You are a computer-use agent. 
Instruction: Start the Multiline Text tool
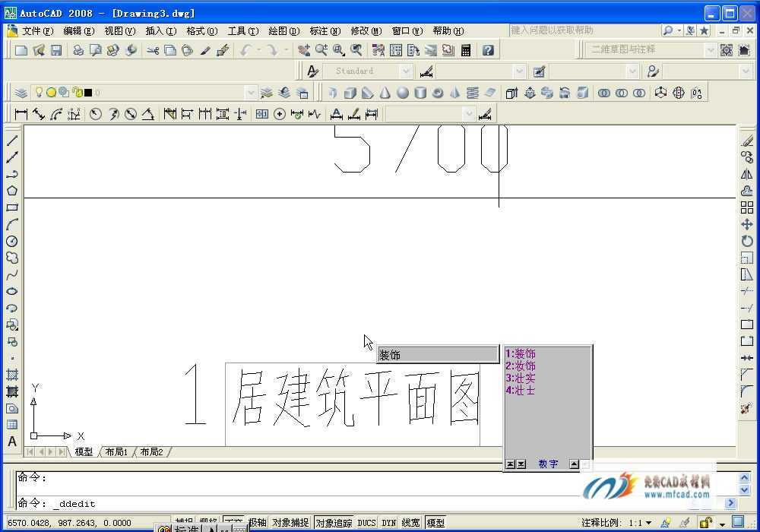[12, 442]
